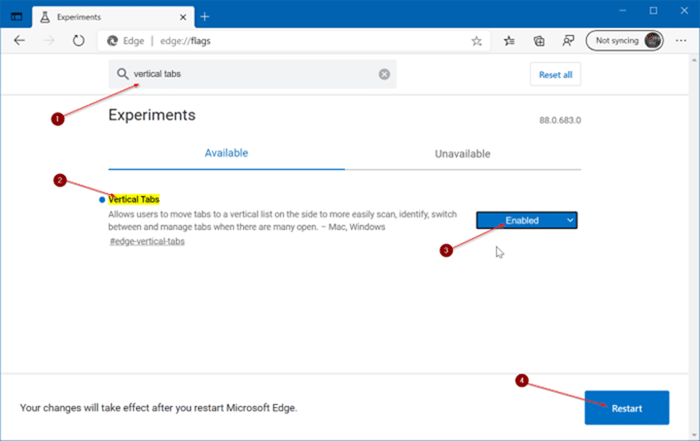The width and height of the screenshot is (700, 441).
Task: Minimize the Edge window
Action: click(623, 11)
